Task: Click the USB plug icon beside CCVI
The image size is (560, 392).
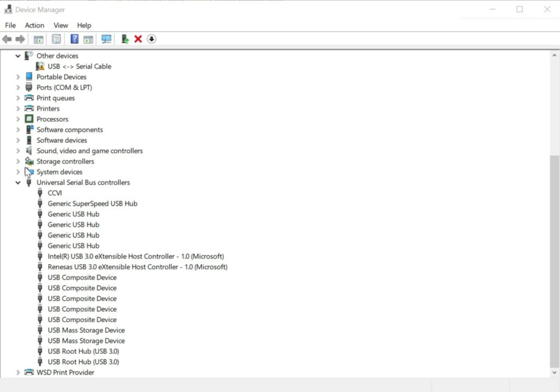Action: tap(40, 193)
